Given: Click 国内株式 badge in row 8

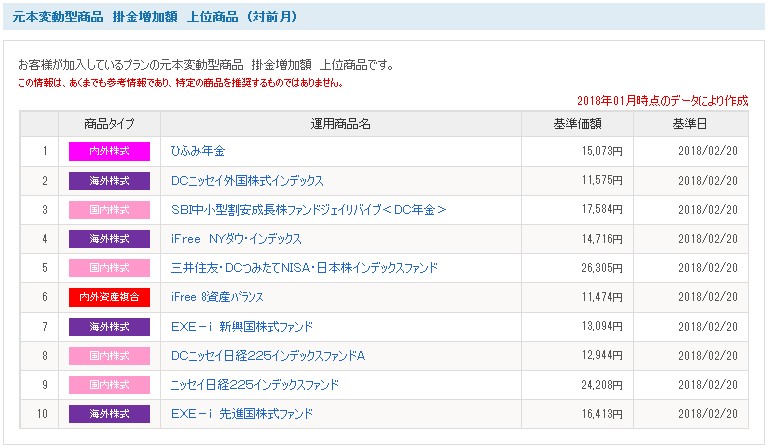Looking at the screenshot, I should point(109,356).
